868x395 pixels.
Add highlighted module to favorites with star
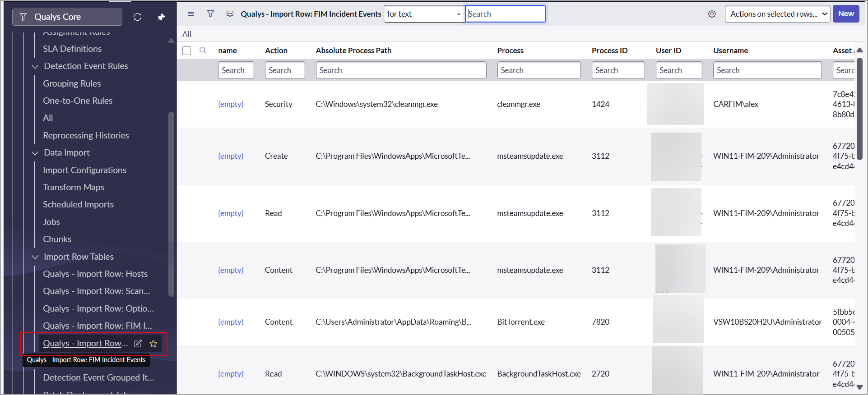coord(153,344)
